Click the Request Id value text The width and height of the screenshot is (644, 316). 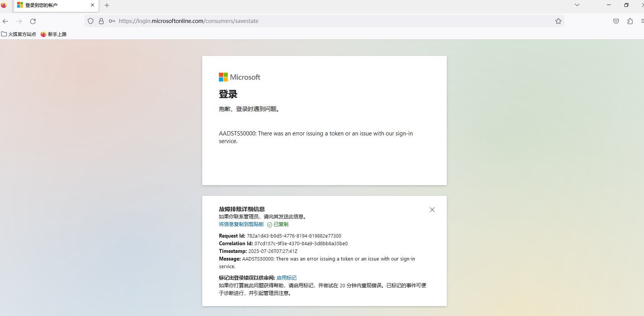click(294, 236)
